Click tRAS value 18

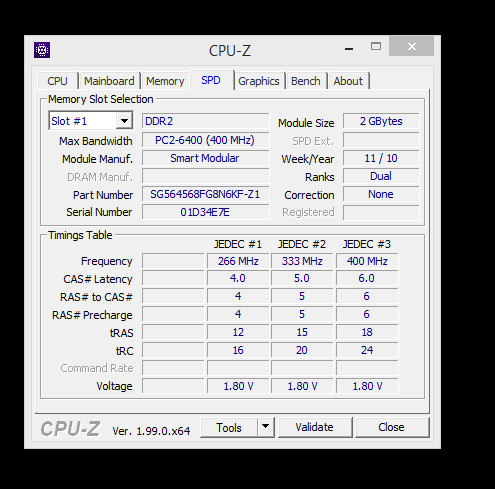(x=367, y=332)
